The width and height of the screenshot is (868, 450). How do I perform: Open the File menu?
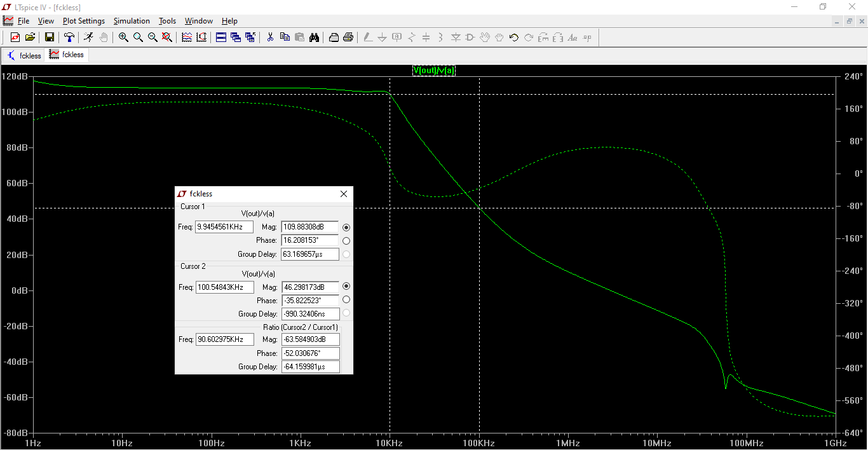click(24, 21)
